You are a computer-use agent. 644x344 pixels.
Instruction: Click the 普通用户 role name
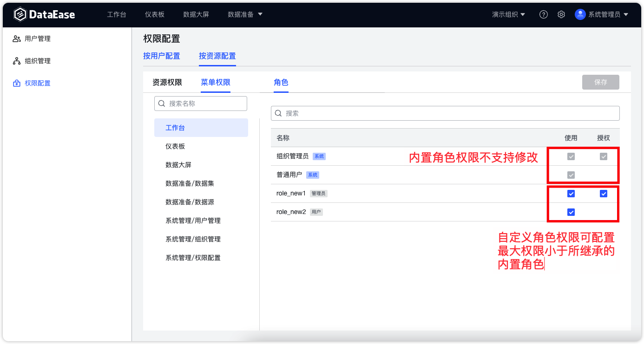coord(289,175)
